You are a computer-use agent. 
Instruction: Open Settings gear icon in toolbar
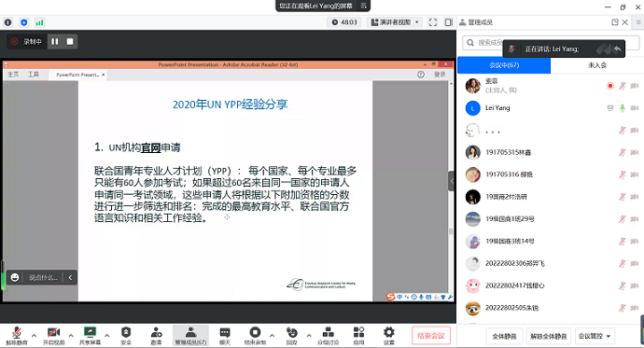(388, 335)
